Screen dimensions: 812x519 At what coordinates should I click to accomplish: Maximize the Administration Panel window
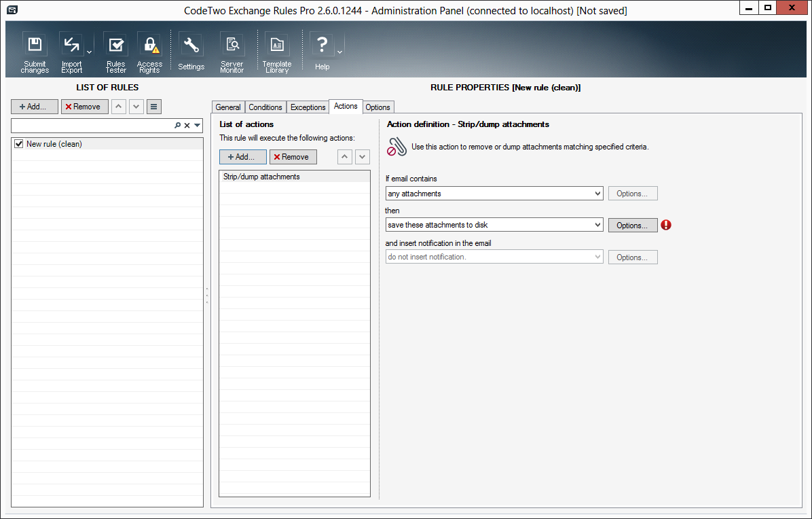coord(768,7)
